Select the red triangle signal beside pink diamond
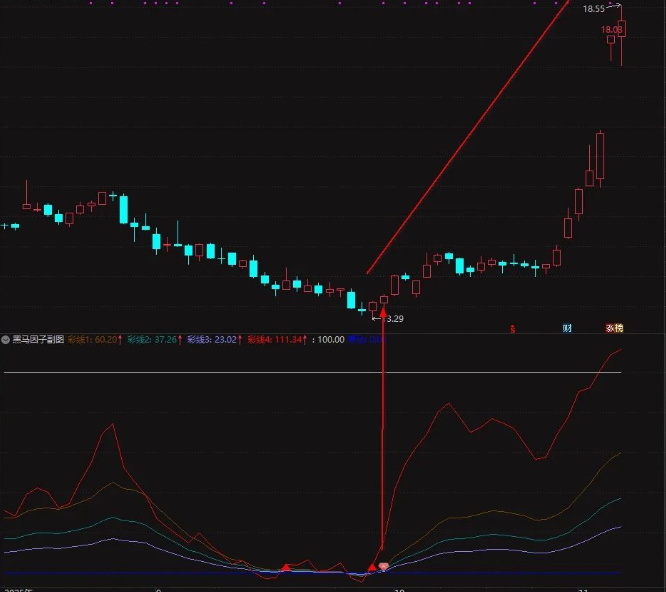666x592 pixels. (x=372, y=568)
